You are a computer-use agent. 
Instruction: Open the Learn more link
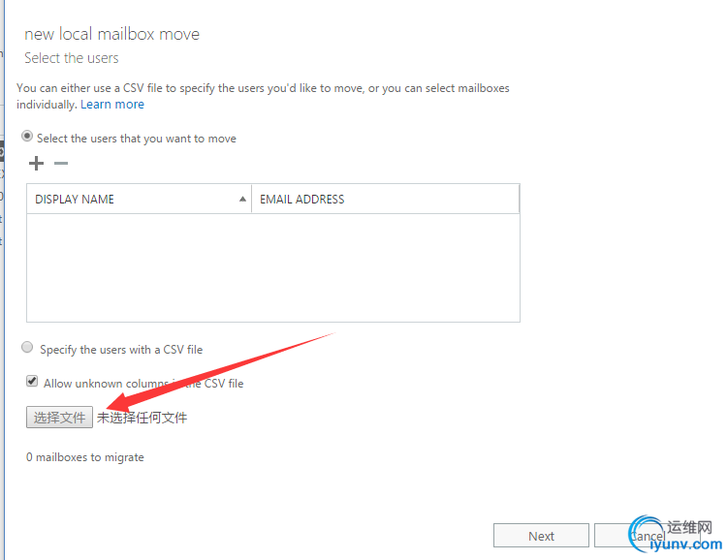pyautogui.click(x=112, y=105)
